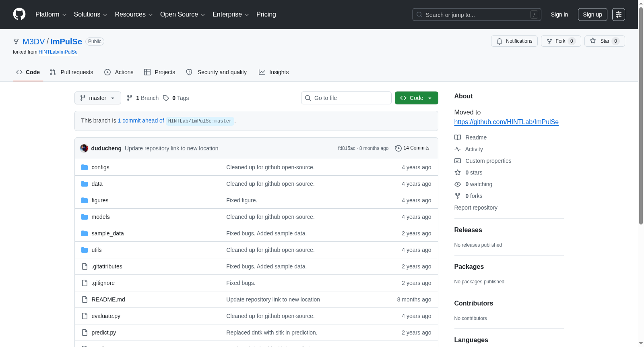Fork the repository with Fork button

tap(561, 41)
